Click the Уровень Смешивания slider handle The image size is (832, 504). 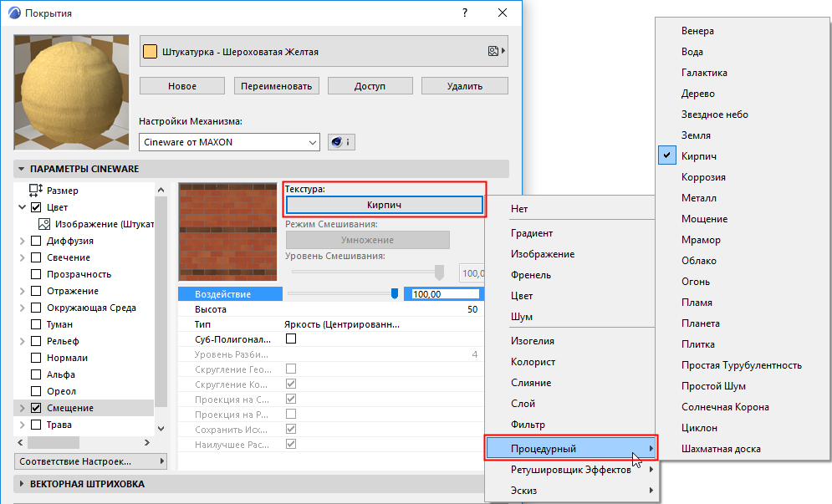pos(439,272)
